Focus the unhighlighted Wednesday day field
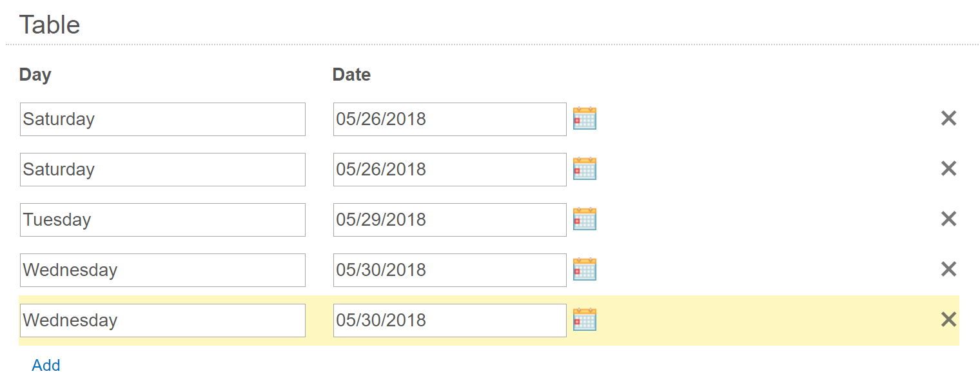This screenshot has width=980, height=385. [x=162, y=270]
